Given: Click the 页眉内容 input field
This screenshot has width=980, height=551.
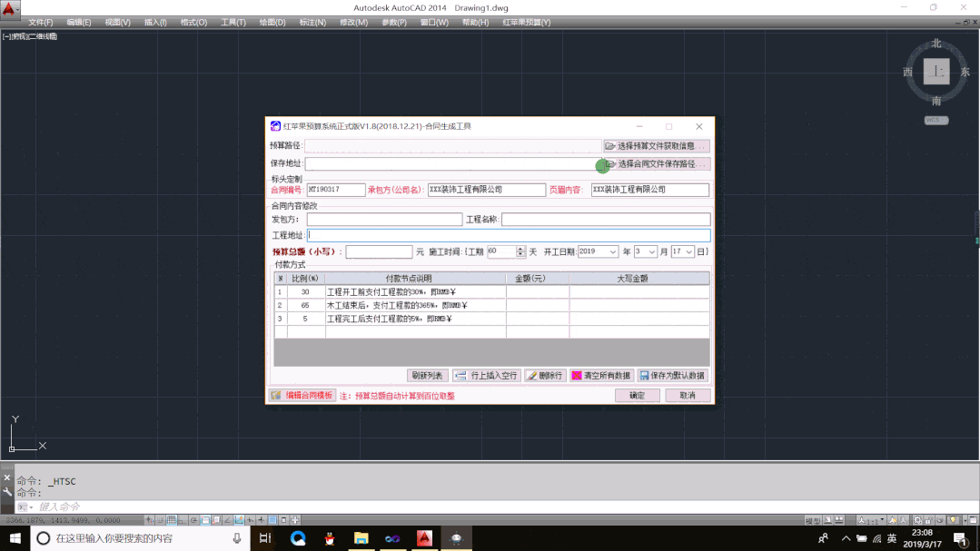Looking at the screenshot, I should pos(650,190).
